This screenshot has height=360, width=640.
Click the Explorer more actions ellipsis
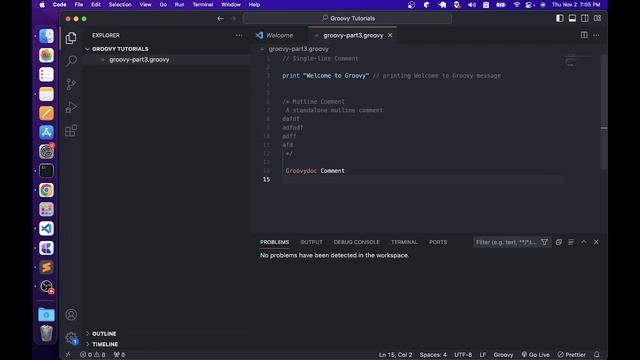(239, 36)
